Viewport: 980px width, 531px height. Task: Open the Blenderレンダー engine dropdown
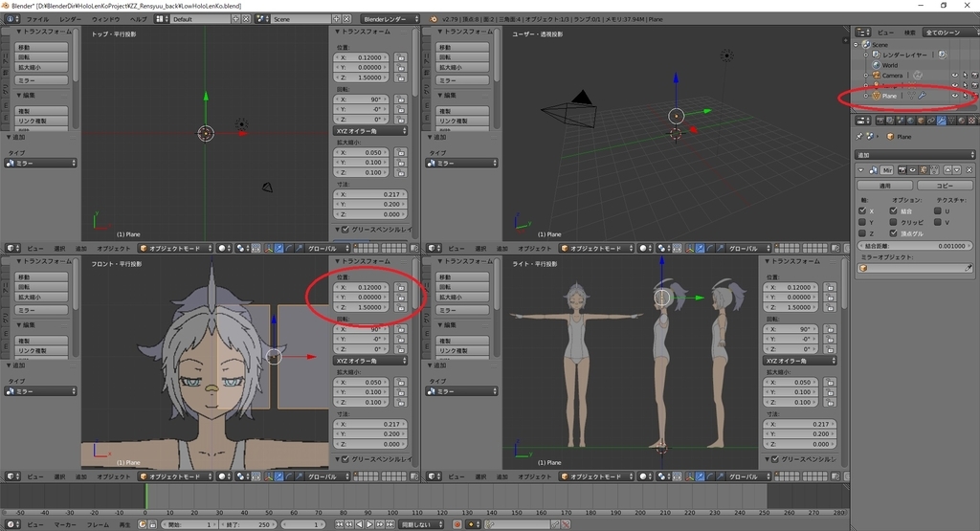pyautogui.click(x=391, y=19)
